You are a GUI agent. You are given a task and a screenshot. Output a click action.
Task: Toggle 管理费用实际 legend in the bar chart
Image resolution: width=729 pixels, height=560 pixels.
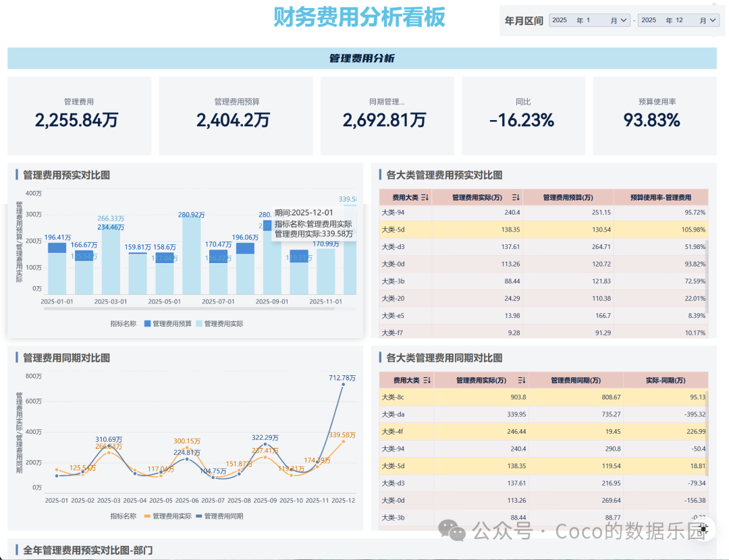click(x=219, y=323)
